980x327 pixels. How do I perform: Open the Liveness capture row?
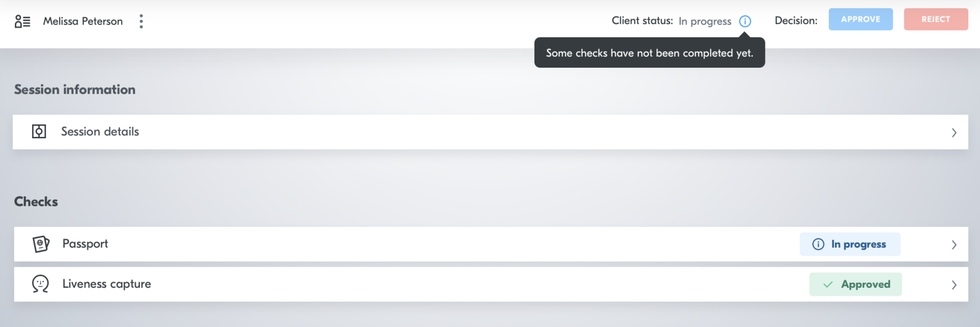point(491,284)
